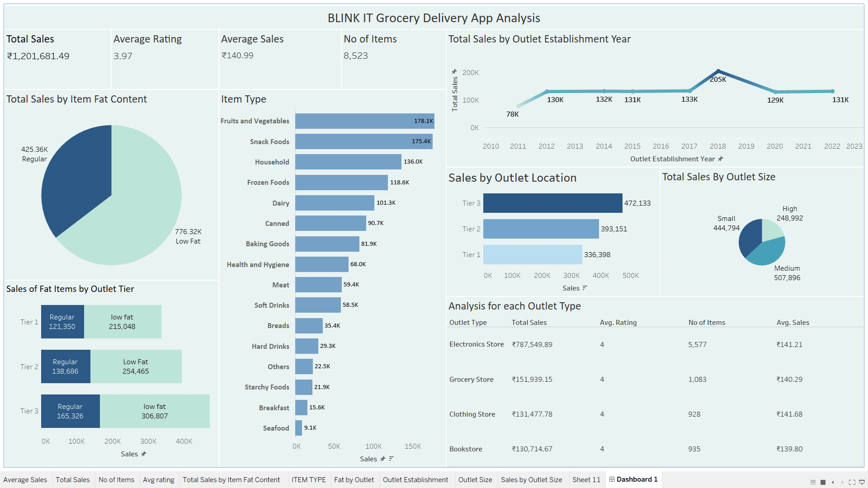Viewport: 868px width, 488px height.
Task: Open the Outlet Size tab
Action: pos(475,479)
